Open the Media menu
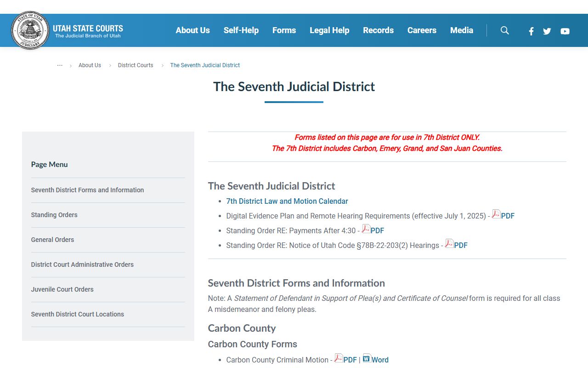 coord(462,30)
